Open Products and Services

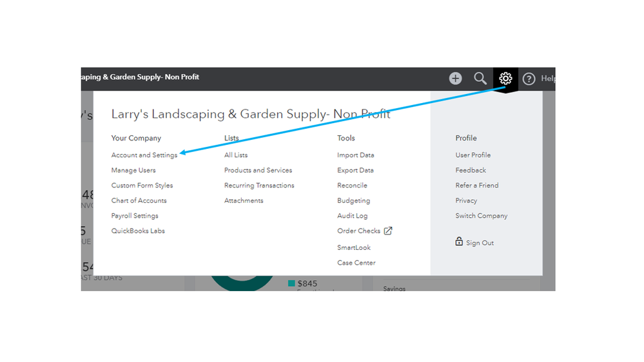[x=258, y=170]
